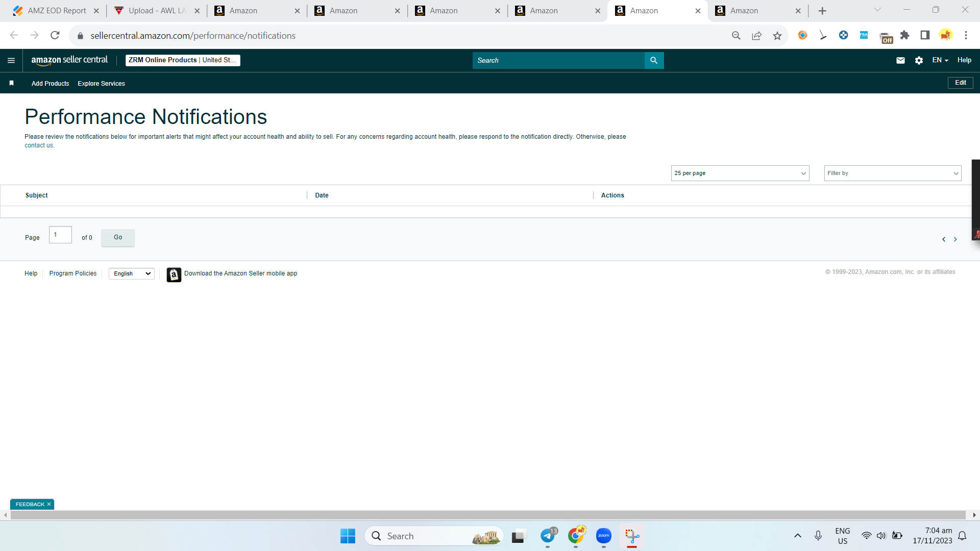
Task: Click the browser address bar URL
Action: coord(193,36)
